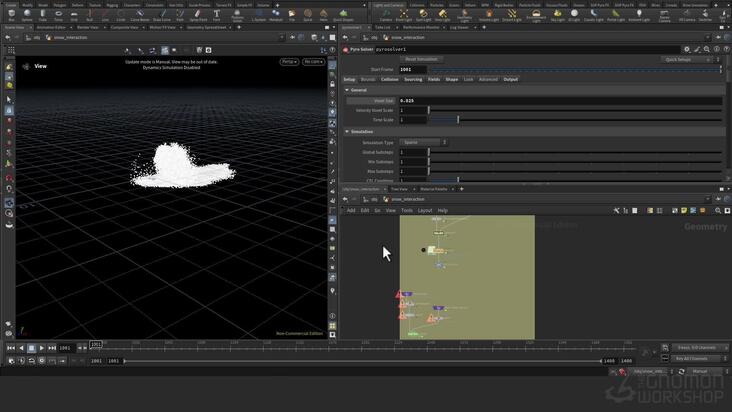Toggle the viewport lock icon
732x412 pixels.
pyautogui.click(x=332, y=84)
